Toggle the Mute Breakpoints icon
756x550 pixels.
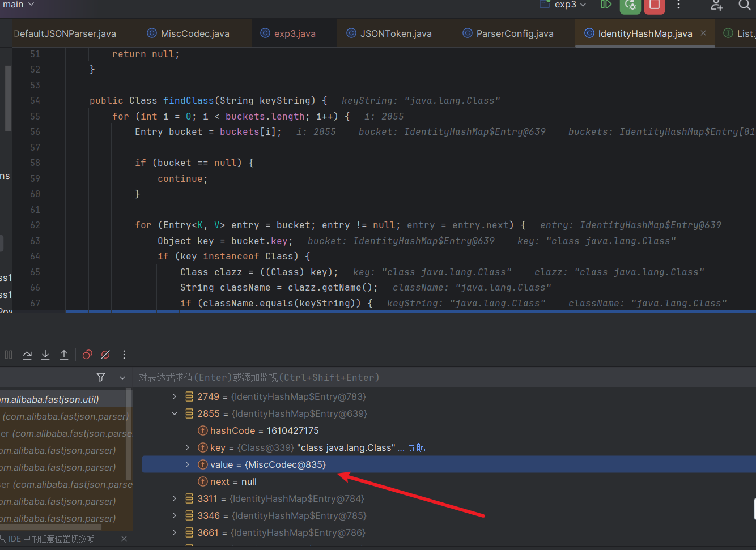pyautogui.click(x=105, y=355)
